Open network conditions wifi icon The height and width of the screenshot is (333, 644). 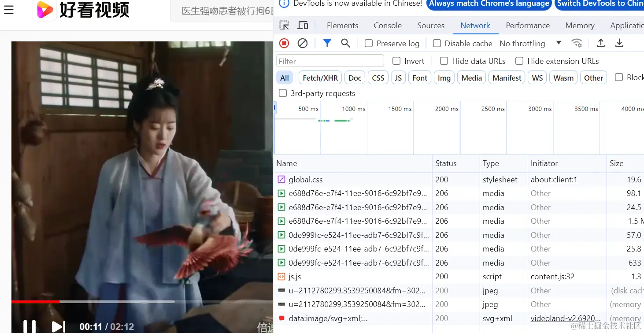click(x=577, y=43)
